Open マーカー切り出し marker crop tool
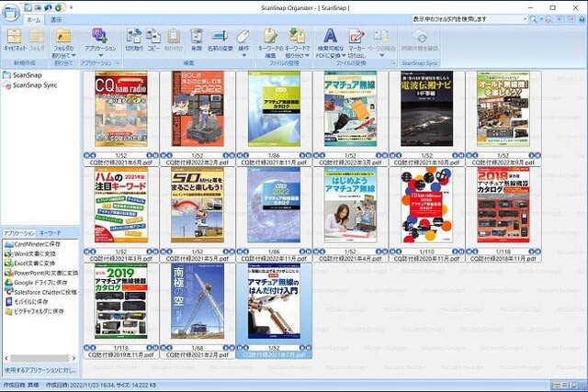 point(356,43)
